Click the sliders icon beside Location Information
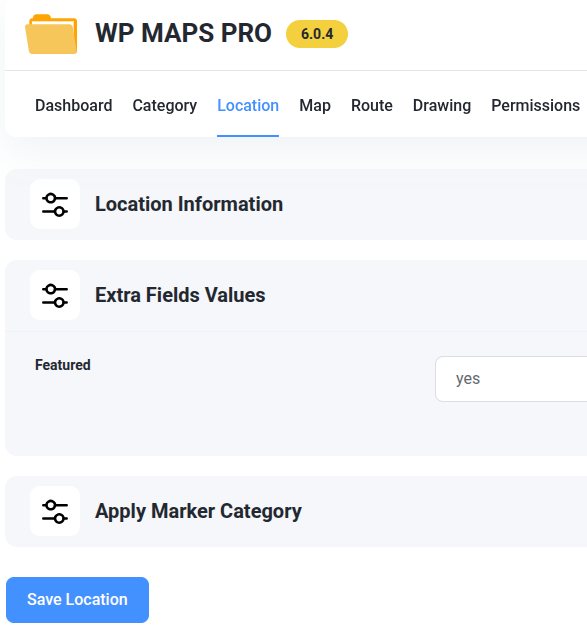Image resolution: width=587 pixels, height=636 pixels. [55, 204]
